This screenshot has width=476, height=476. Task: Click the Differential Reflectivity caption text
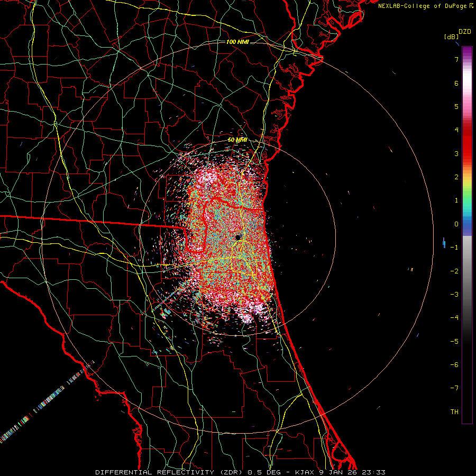241,472
